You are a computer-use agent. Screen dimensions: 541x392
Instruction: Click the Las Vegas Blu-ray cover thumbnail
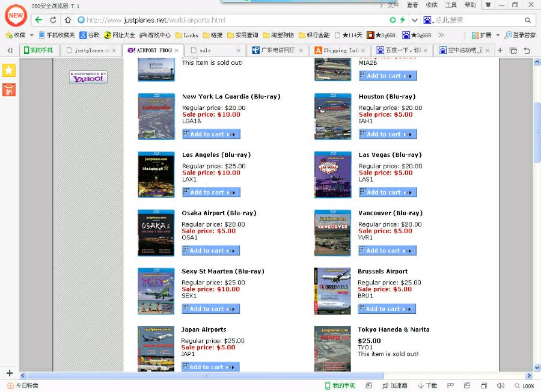(x=332, y=174)
